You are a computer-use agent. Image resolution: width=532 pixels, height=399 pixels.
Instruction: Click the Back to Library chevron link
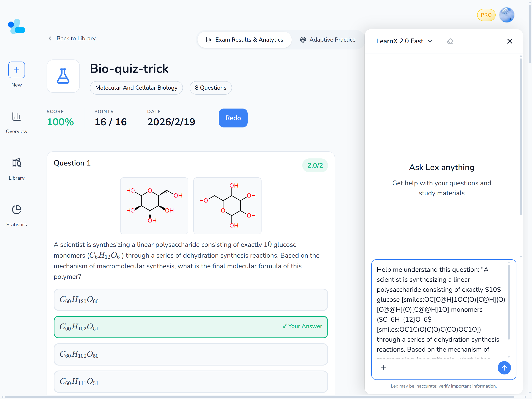[x=72, y=38]
